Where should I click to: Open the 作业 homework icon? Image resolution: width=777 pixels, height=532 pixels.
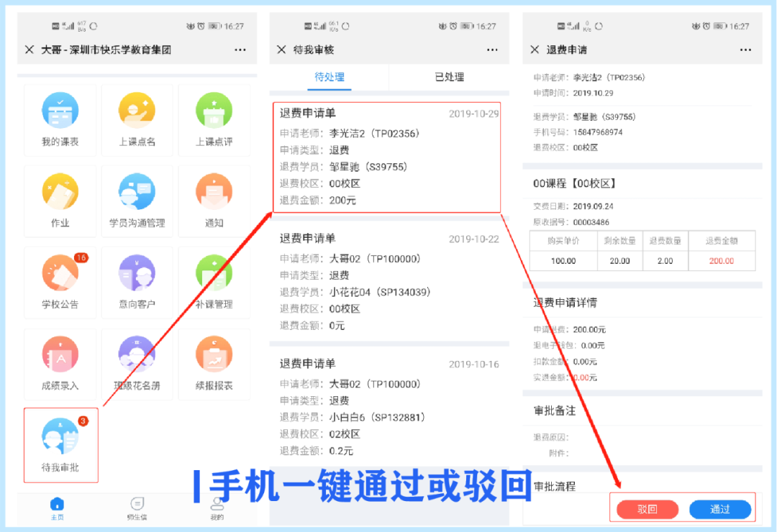tap(60, 193)
